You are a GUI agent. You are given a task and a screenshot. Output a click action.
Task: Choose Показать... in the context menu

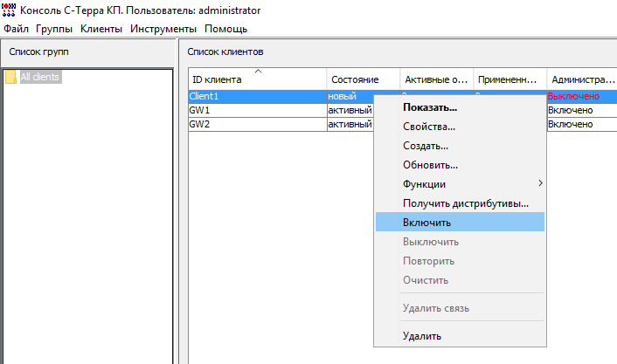tap(460, 107)
